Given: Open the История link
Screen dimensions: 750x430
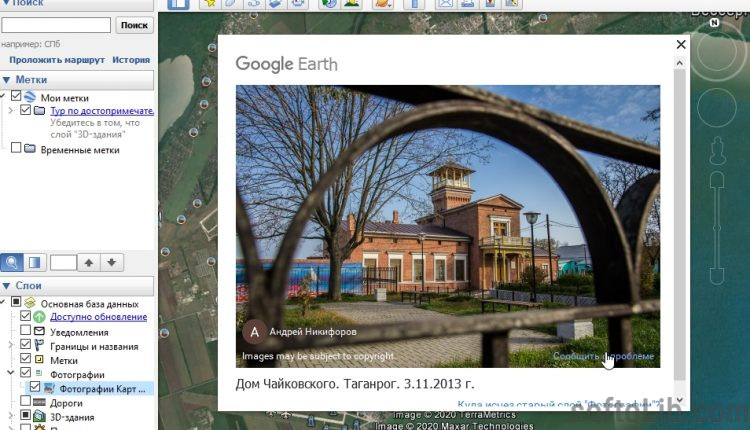Looking at the screenshot, I should click(x=131, y=60).
